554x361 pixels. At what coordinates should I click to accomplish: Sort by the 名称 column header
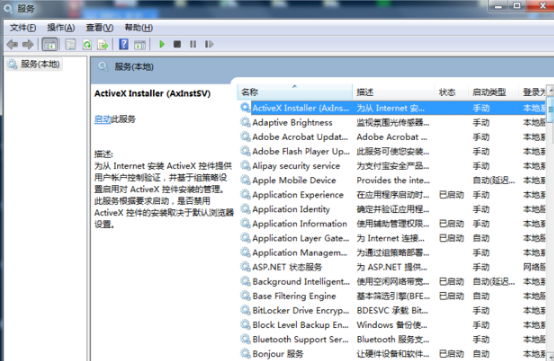point(295,92)
